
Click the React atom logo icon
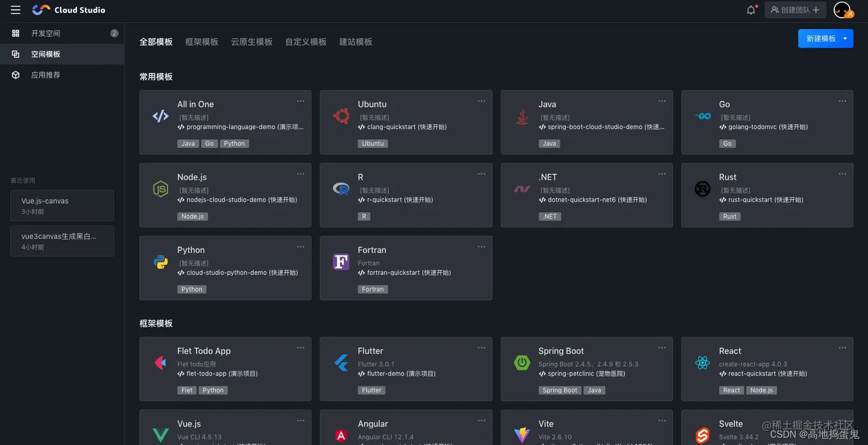pyautogui.click(x=703, y=363)
